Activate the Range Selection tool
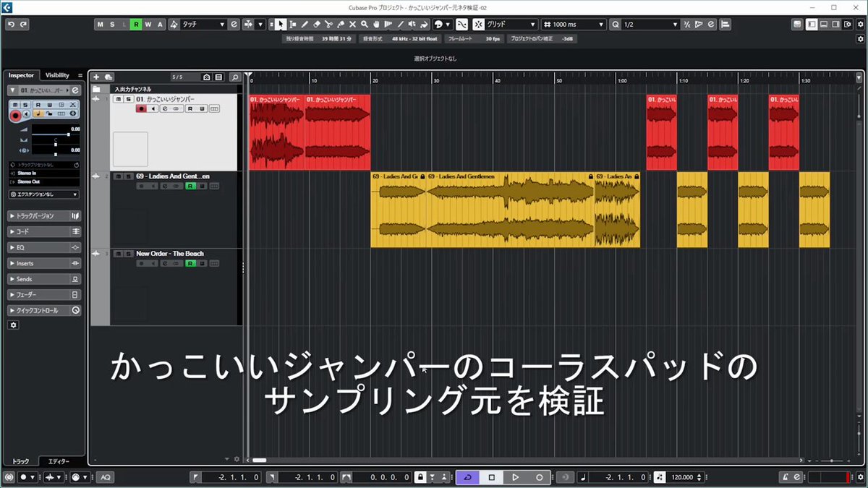Viewport: 868px width, 488px height. [294, 24]
